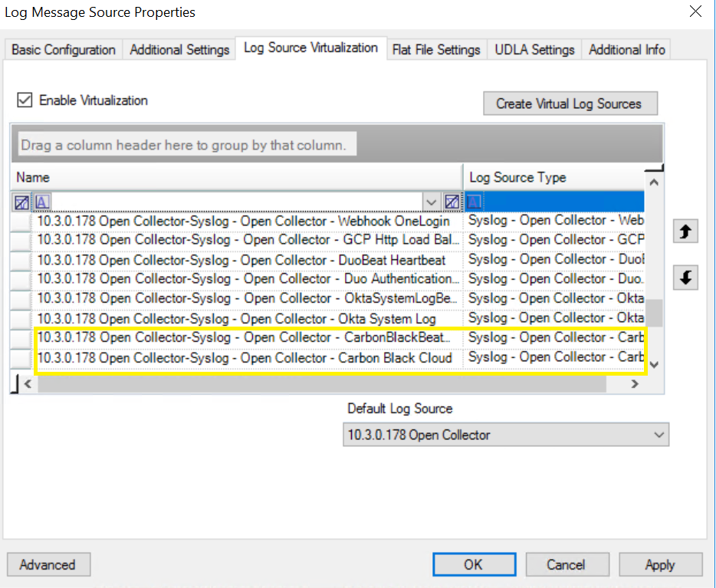Click the Log Source Type filter 'A' icon

click(x=475, y=202)
